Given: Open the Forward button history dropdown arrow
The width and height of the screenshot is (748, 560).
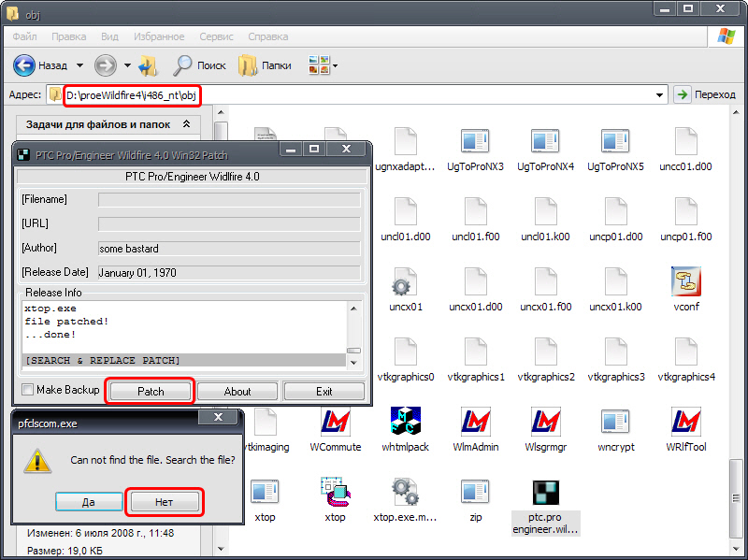Looking at the screenshot, I should pos(127,65).
